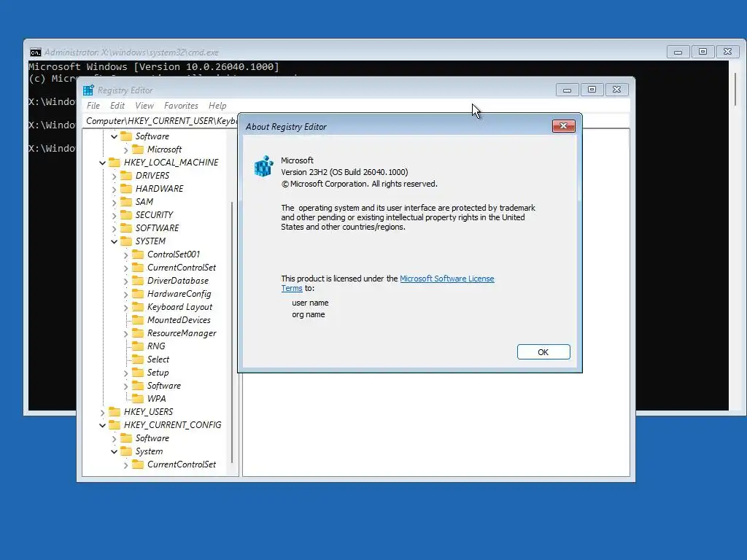
Task: Expand the HKEY_USERS chevron
Action: click(x=102, y=412)
